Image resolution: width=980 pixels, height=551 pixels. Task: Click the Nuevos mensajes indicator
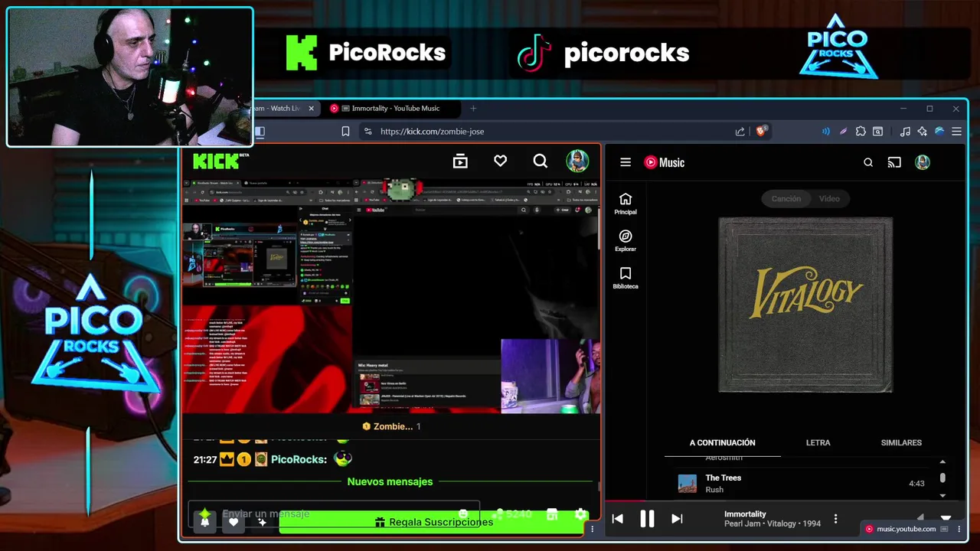390,481
